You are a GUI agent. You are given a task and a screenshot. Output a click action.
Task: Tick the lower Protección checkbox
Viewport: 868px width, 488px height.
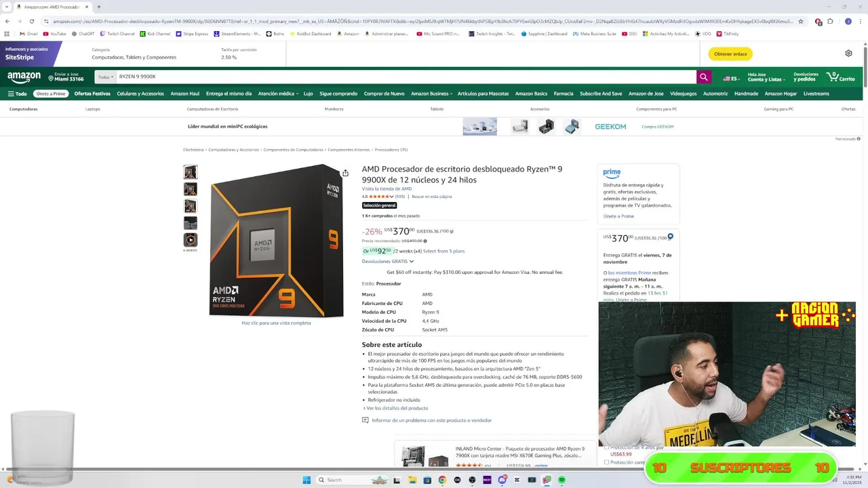607,462
